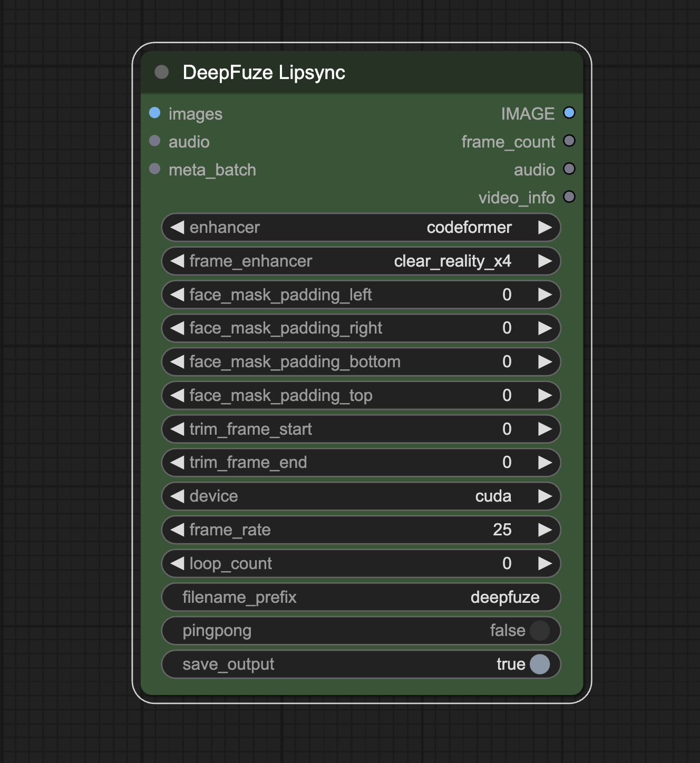700x763 pixels.
Task: Click the trim_frame_end value 0
Action: [x=507, y=463]
